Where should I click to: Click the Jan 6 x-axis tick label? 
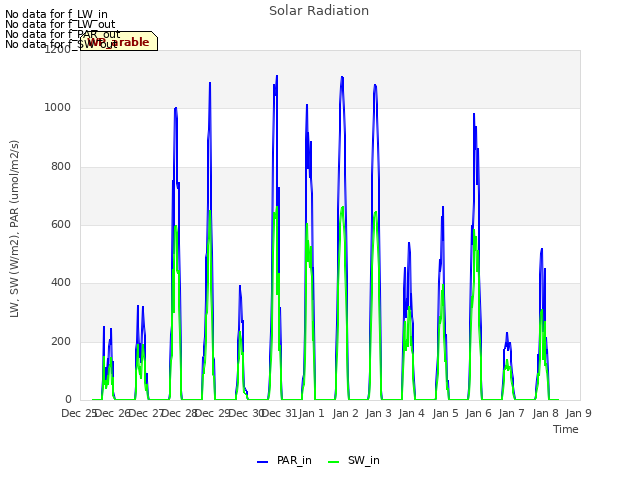click(x=478, y=413)
